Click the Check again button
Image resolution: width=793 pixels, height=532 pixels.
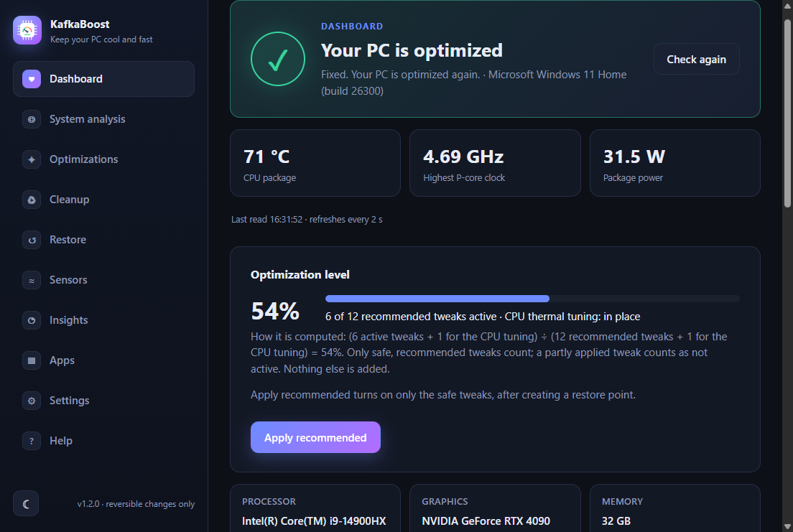[697, 59]
